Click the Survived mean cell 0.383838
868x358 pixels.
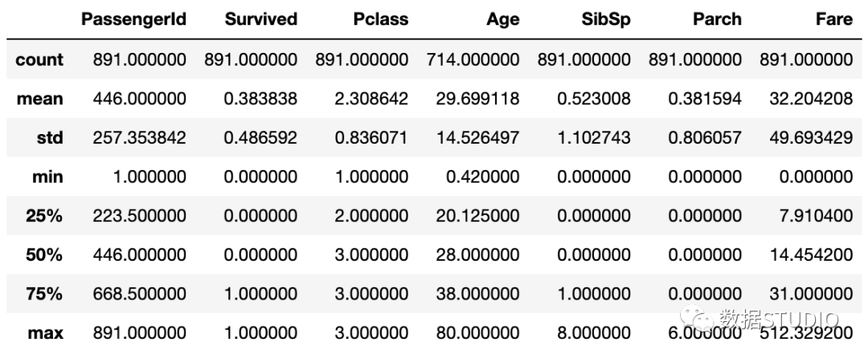click(x=260, y=99)
